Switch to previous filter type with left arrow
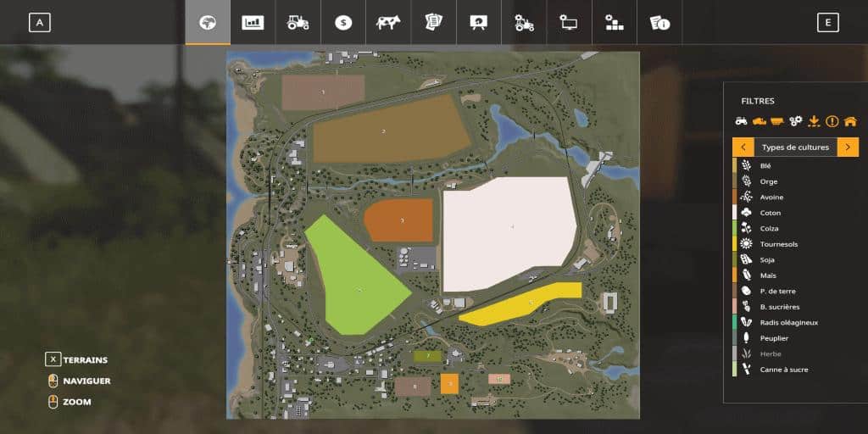868x434 pixels. (x=743, y=147)
